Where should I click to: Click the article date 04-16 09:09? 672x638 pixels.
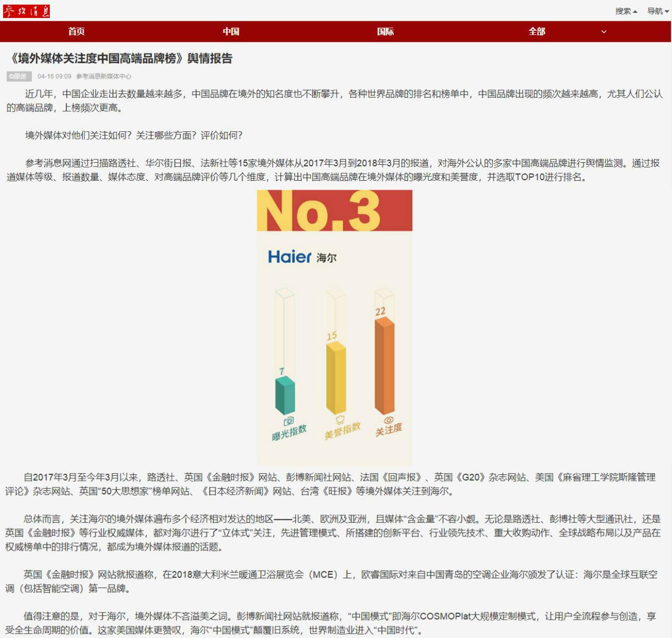[x=54, y=76]
